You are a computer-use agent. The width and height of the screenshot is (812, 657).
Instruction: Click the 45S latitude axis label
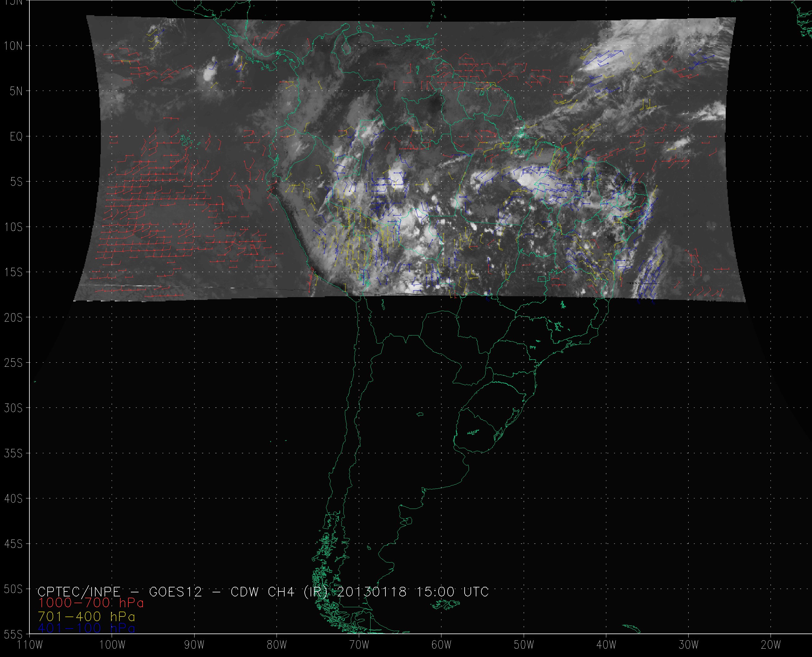(x=13, y=544)
